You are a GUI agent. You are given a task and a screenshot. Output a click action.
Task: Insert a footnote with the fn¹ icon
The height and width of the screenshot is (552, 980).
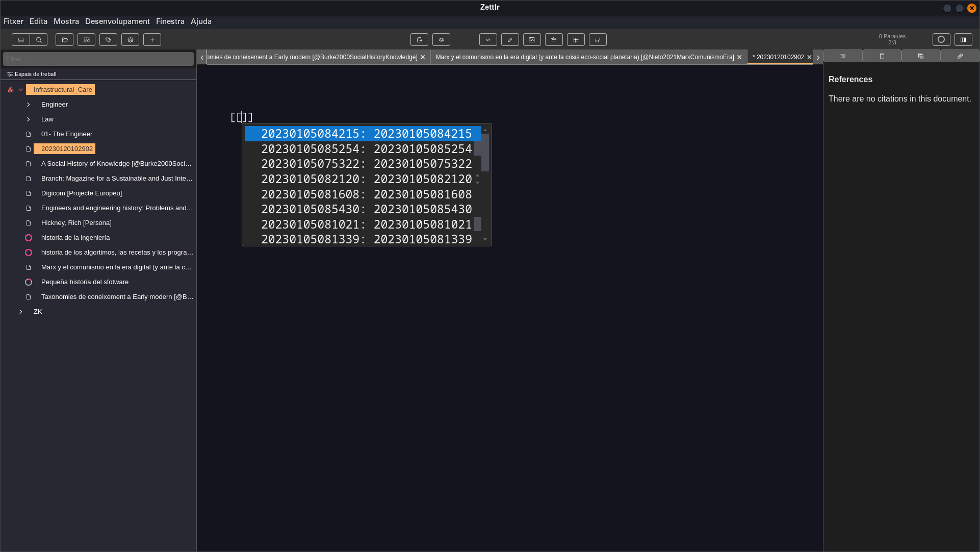tap(598, 39)
